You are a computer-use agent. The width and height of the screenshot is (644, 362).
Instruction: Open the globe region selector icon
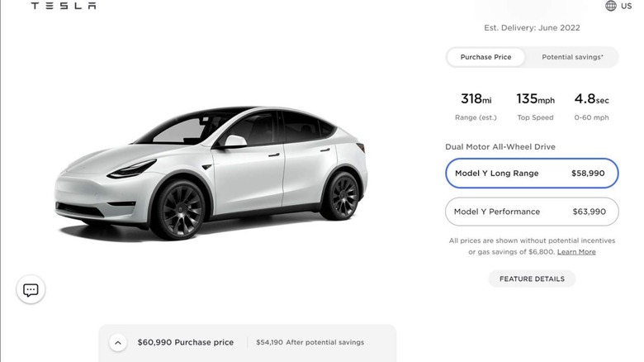coord(611,6)
